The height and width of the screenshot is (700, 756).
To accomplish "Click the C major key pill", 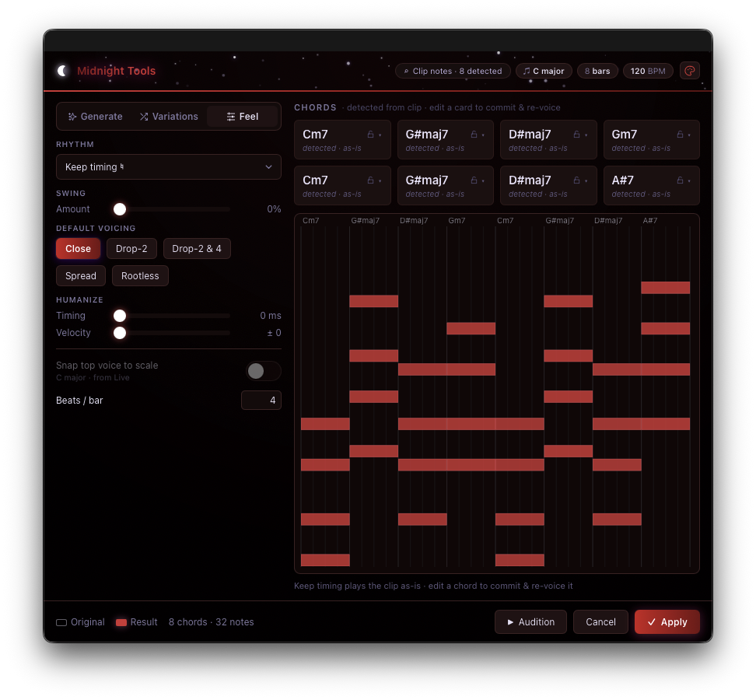I will (544, 71).
